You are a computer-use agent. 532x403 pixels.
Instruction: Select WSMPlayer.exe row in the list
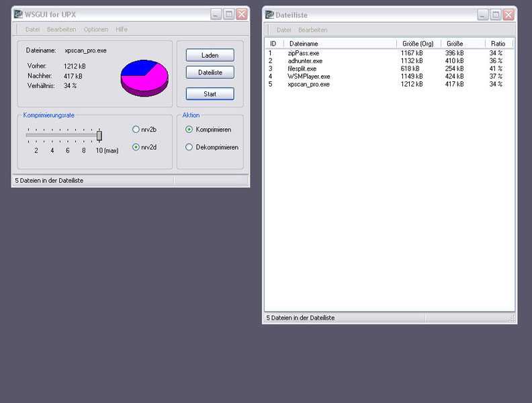308,77
